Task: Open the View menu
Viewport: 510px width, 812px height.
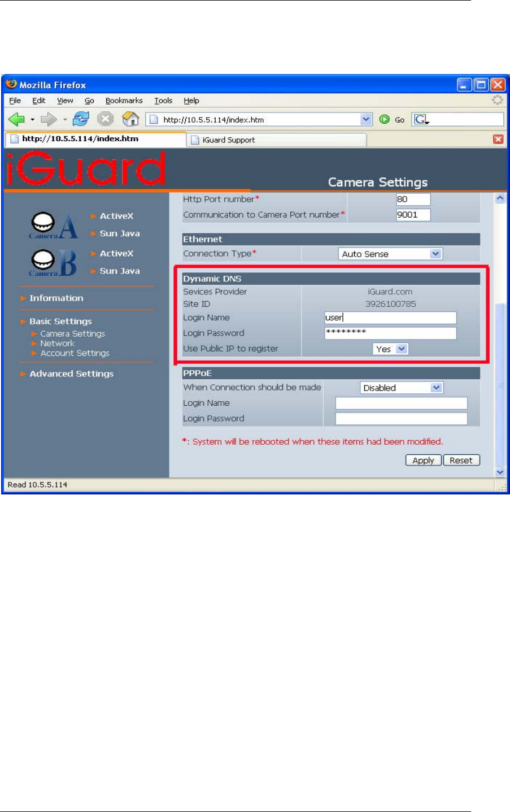Action: tap(65, 101)
